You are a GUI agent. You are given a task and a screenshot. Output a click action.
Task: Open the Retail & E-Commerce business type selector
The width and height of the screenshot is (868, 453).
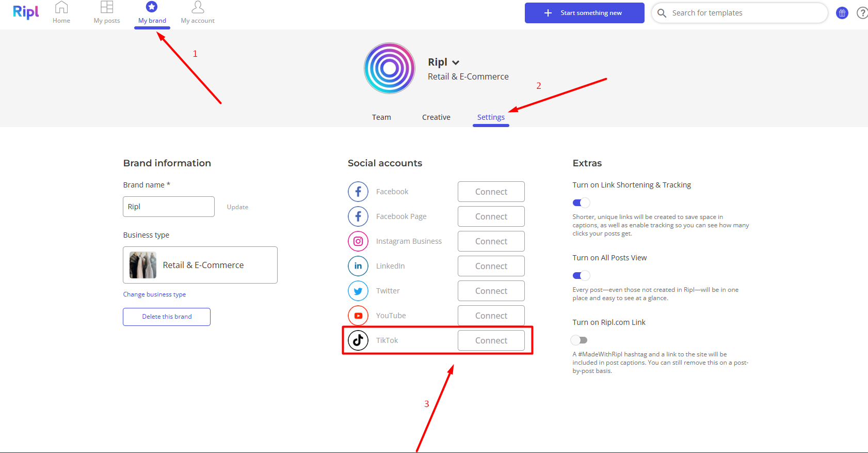[200, 265]
